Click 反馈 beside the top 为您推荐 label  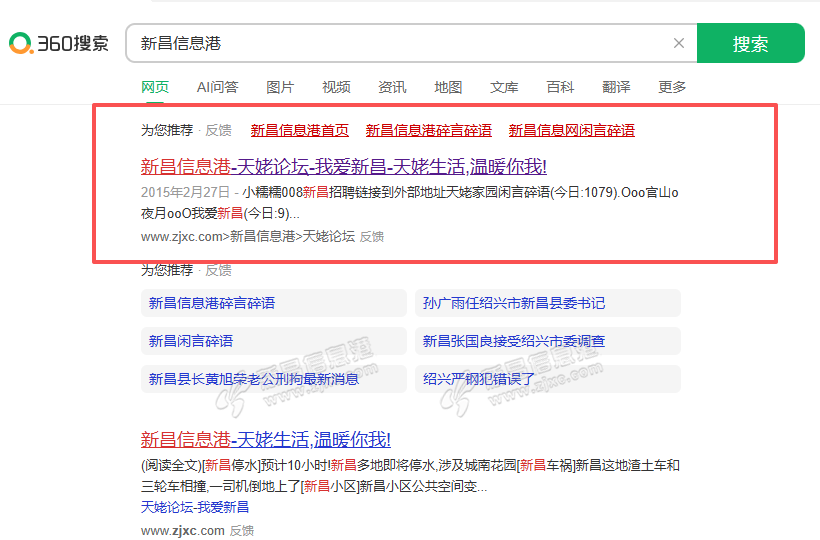[x=218, y=130]
